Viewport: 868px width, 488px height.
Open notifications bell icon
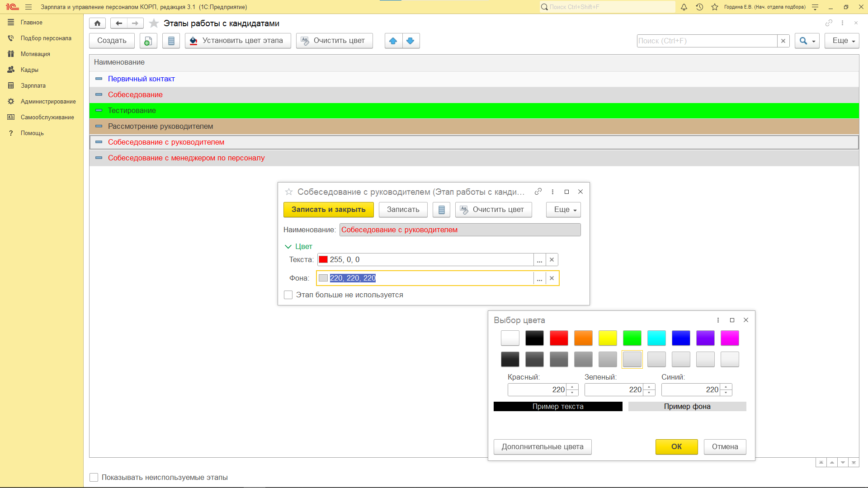pyautogui.click(x=684, y=7)
